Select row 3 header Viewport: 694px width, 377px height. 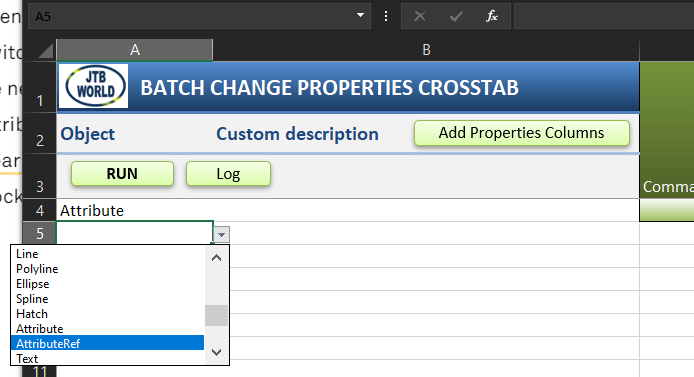tap(40, 176)
